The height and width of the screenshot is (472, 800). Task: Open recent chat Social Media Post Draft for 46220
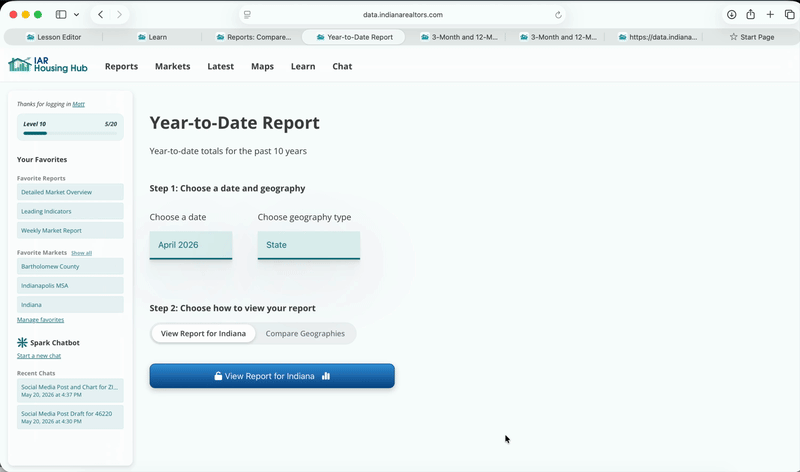click(70, 417)
